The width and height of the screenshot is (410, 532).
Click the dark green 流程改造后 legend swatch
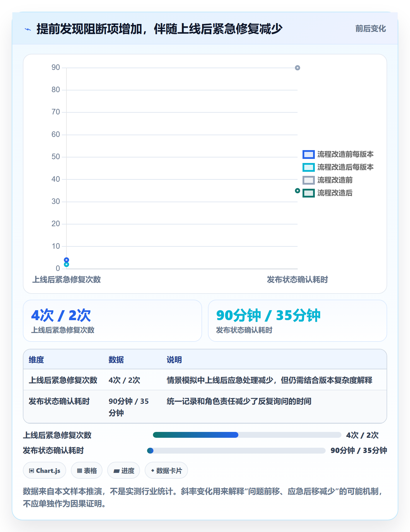(309, 193)
